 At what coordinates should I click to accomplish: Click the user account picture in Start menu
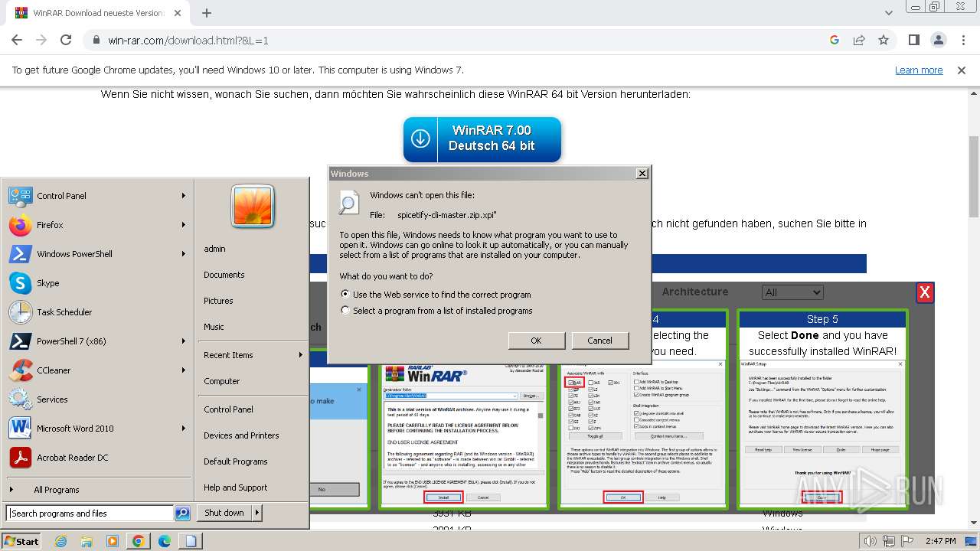(253, 207)
